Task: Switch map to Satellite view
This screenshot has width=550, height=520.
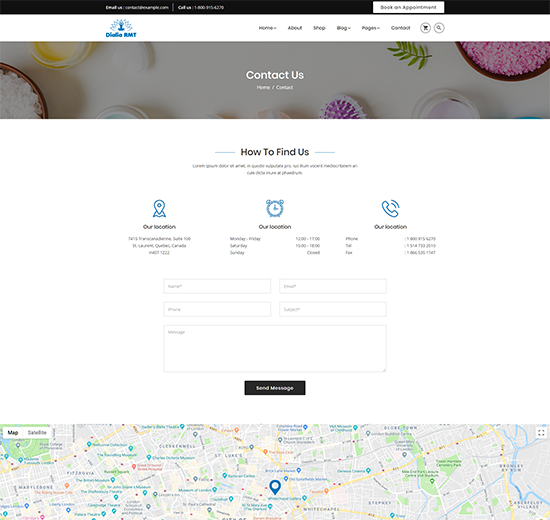Action: [37, 433]
